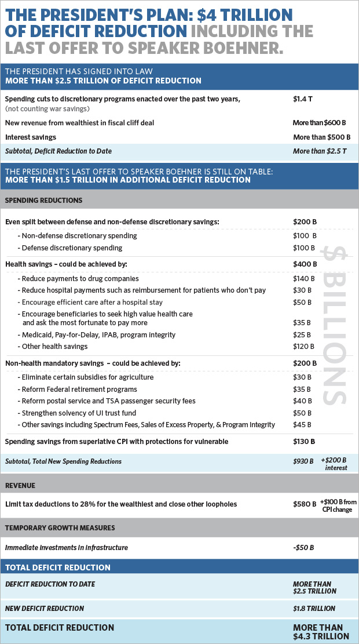Select "Encourage efficient care after a hospital stay"
Viewport: 359px width, 644px height.
91,302
